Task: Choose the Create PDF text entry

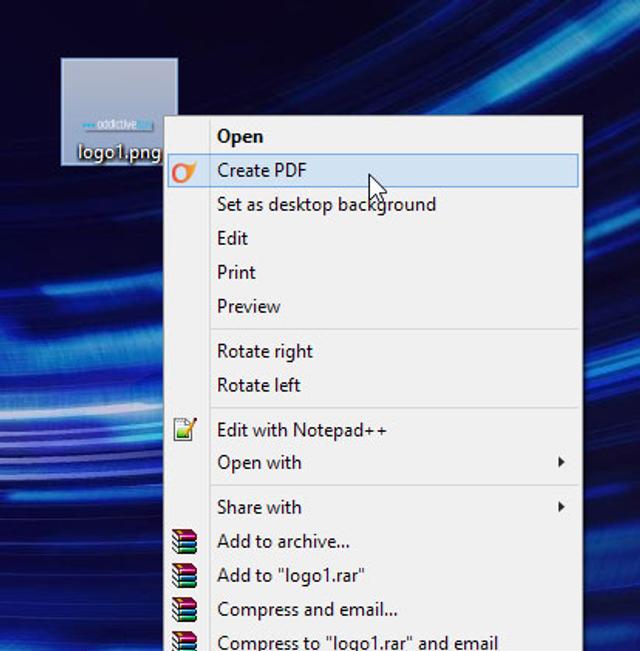Action: [262, 171]
